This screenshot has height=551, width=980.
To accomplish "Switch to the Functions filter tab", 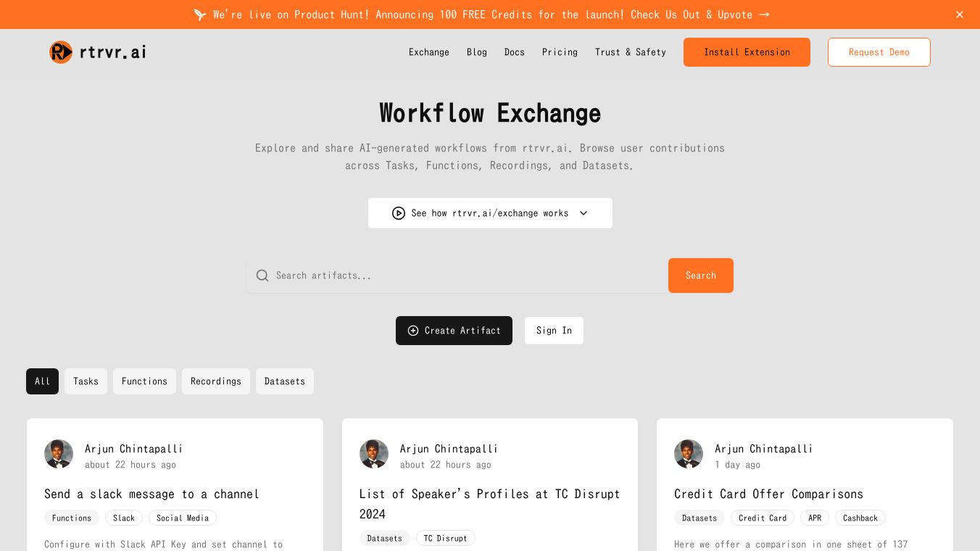I will point(144,381).
